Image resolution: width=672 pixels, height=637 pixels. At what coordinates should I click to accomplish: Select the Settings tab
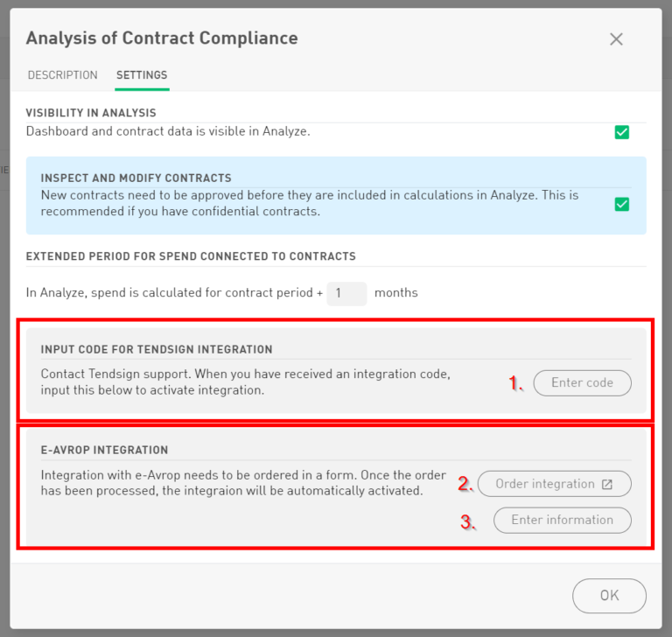(142, 75)
